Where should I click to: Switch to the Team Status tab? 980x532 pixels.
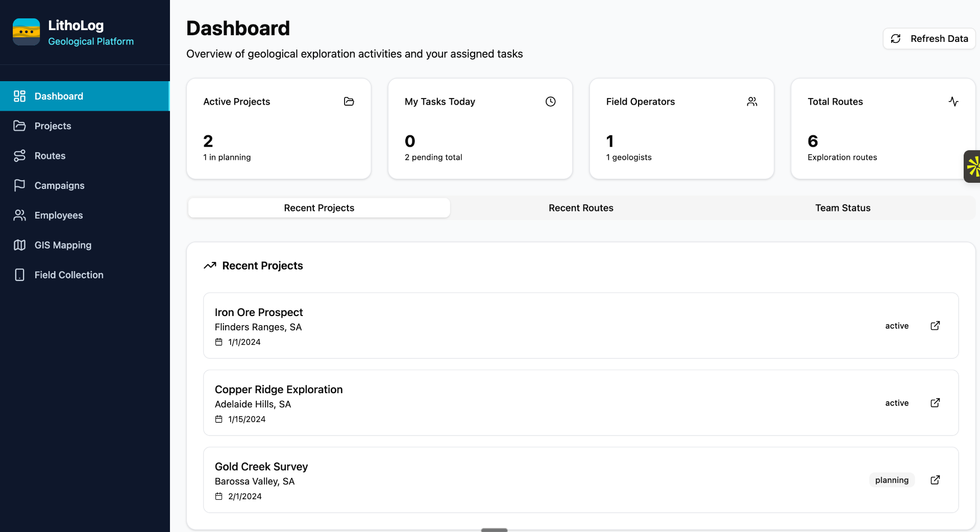pyautogui.click(x=842, y=208)
